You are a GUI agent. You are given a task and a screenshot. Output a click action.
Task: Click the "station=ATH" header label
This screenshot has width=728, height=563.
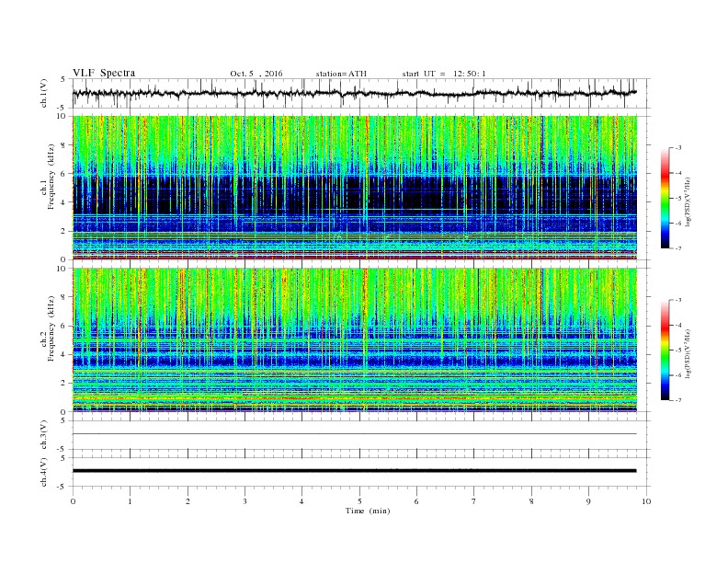341,74
